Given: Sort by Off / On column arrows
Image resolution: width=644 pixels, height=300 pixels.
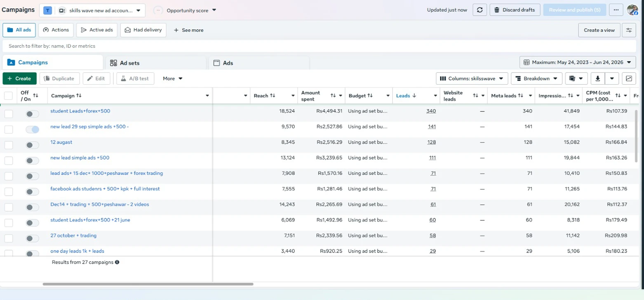Looking at the screenshot, I should (35, 96).
